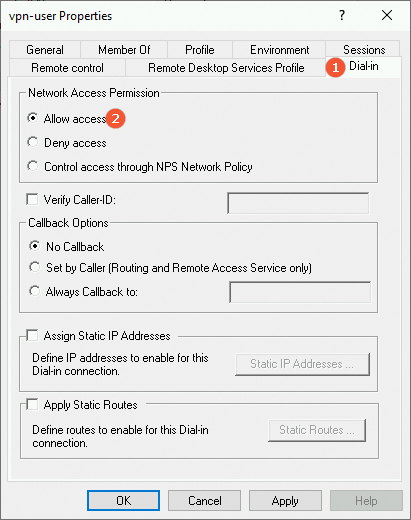Switch to the Environment tab
The height and width of the screenshot is (520, 411).
pyautogui.click(x=279, y=50)
